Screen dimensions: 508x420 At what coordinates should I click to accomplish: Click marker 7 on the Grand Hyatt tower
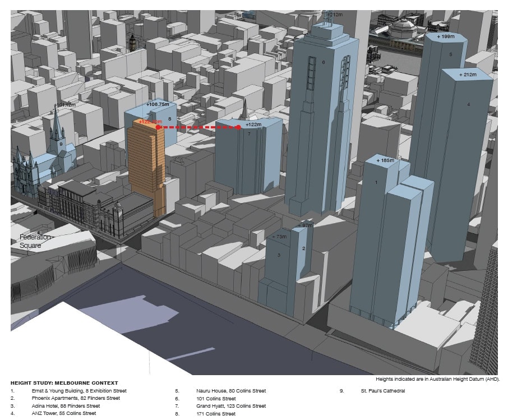tap(248, 133)
